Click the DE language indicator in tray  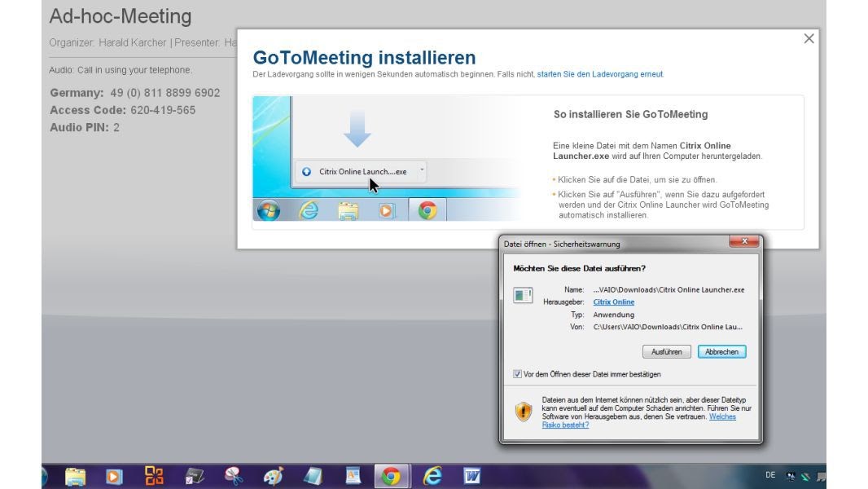[x=770, y=475]
